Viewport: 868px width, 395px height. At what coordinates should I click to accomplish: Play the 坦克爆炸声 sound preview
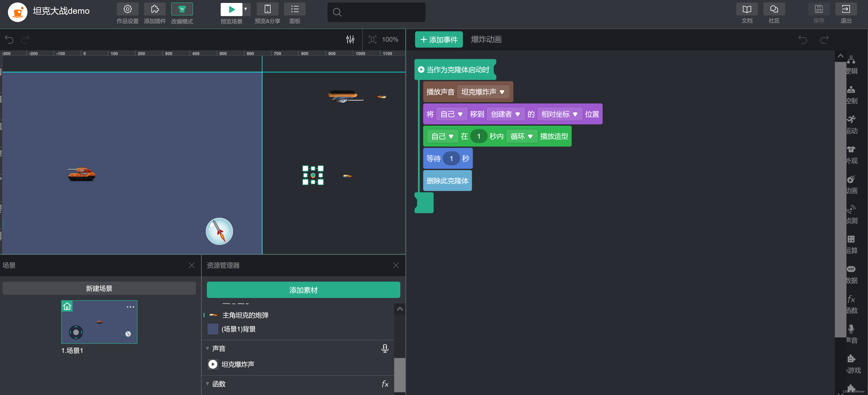click(x=213, y=364)
